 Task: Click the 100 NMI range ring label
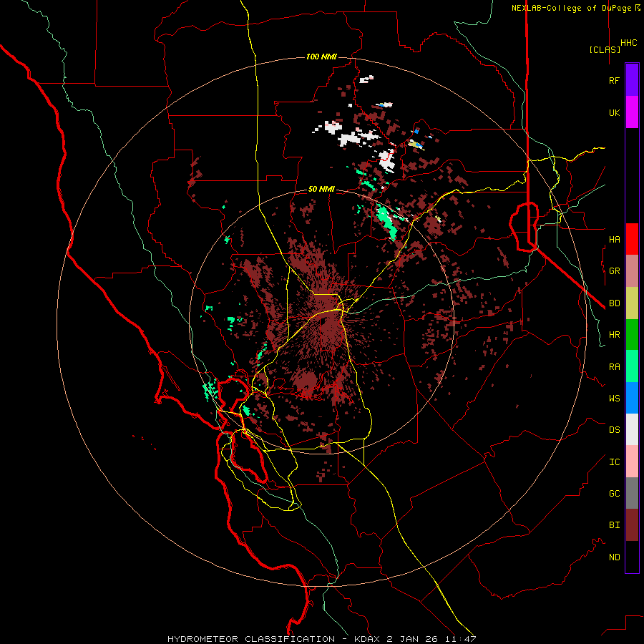321,57
